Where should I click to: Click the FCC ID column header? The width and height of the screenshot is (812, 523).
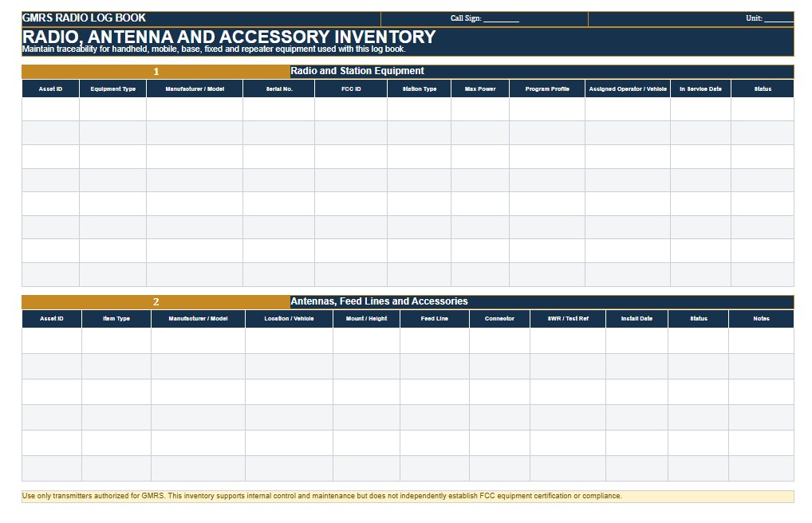point(351,88)
